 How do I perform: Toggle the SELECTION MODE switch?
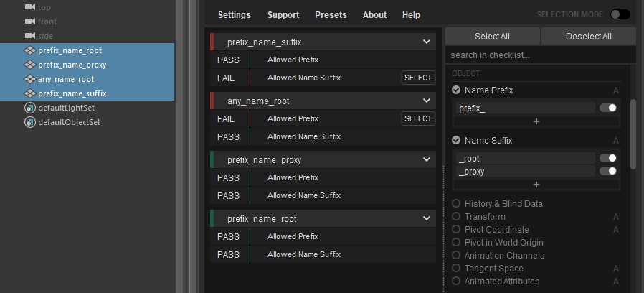pyautogui.click(x=620, y=15)
